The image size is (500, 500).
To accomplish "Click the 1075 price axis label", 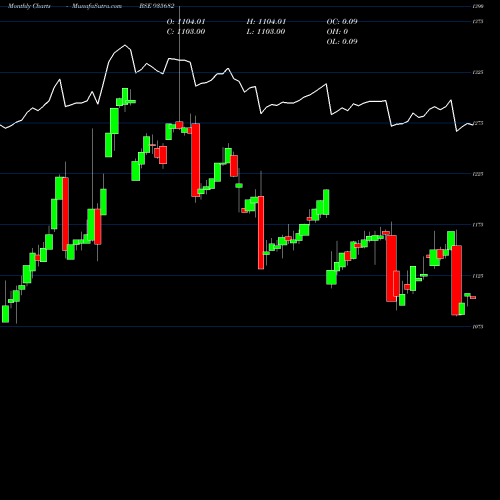I will click(478, 327).
